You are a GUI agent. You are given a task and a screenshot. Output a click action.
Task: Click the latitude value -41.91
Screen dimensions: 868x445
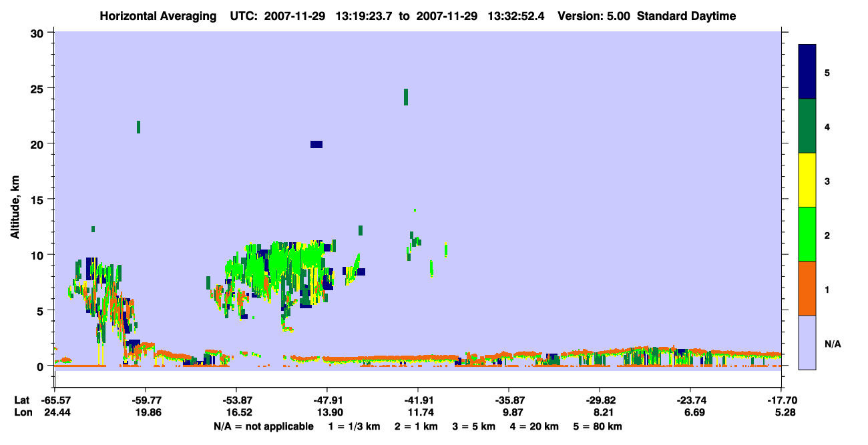coord(417,400)
